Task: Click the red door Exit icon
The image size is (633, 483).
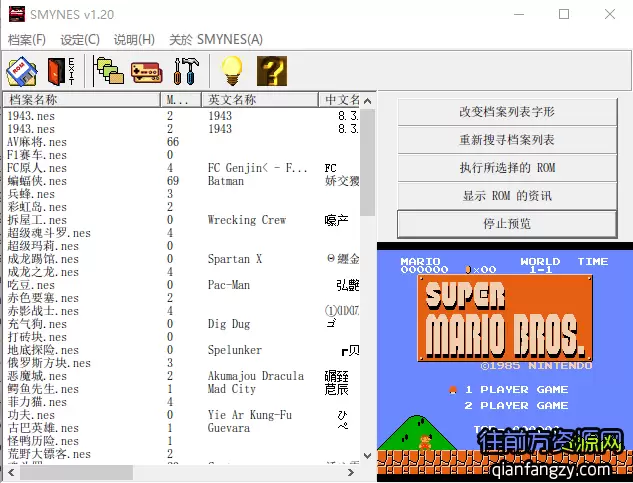Action: [x=61, y=71]
